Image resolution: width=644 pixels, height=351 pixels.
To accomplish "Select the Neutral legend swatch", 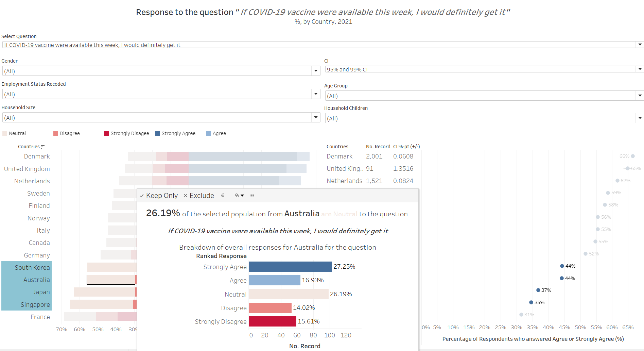I will [5, 133].
